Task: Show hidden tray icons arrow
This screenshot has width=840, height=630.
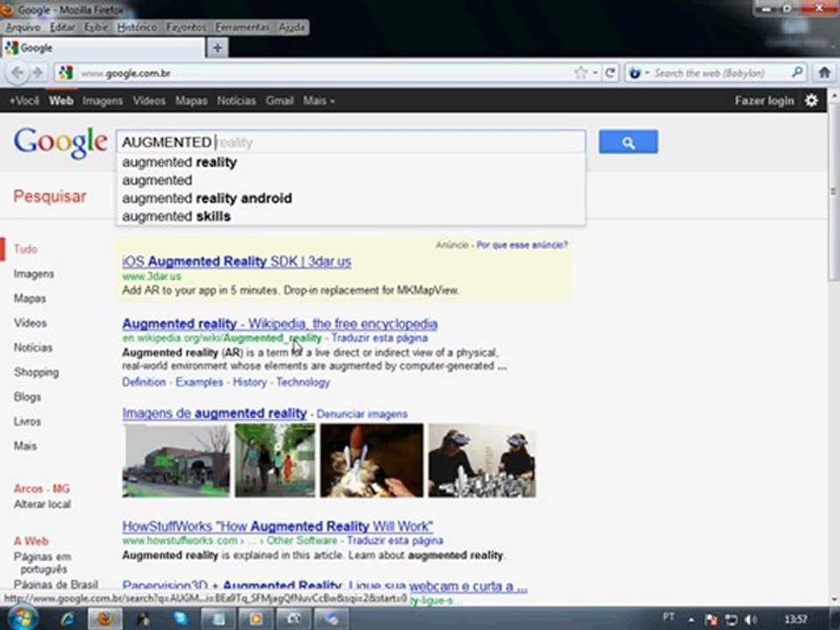Action: click(691, 619)
